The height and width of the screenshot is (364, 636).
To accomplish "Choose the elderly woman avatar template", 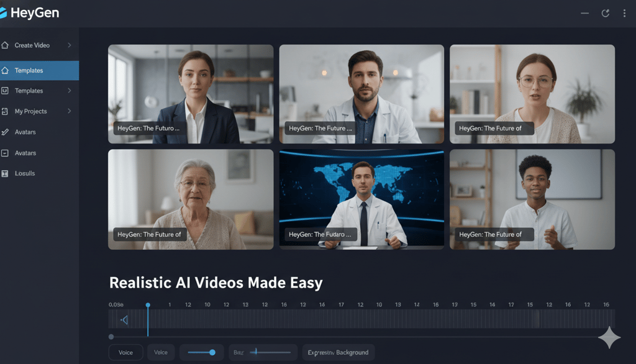I will click(x=191, y=199).
